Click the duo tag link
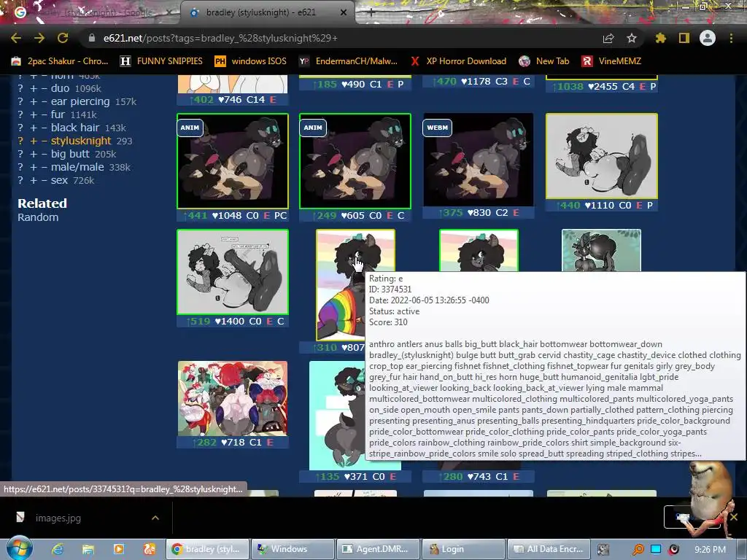 pyautogui.click(x=60, y=88)
